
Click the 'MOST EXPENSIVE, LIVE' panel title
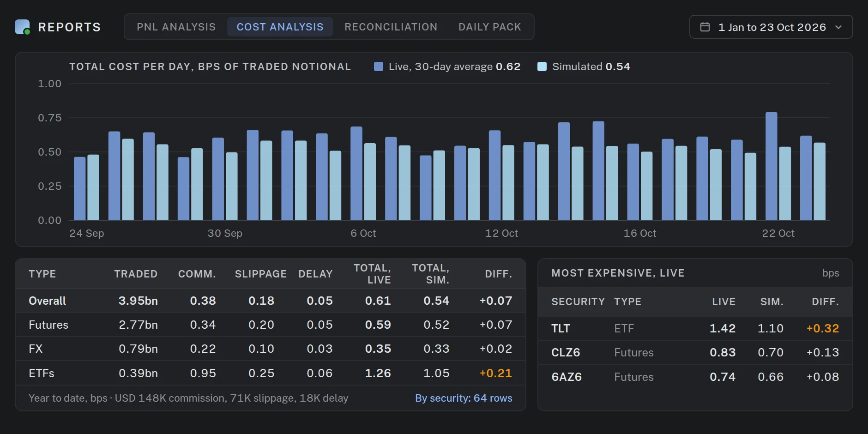coord(618,273)
